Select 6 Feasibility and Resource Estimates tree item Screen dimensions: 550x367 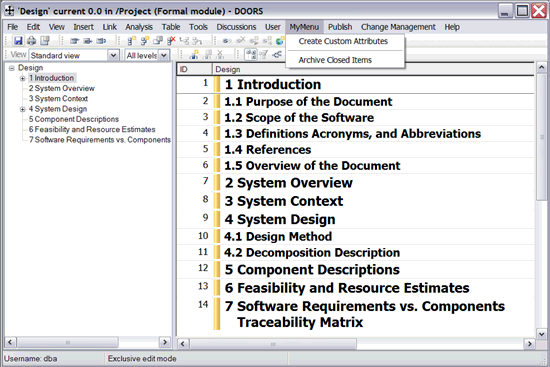pos(92,129)
